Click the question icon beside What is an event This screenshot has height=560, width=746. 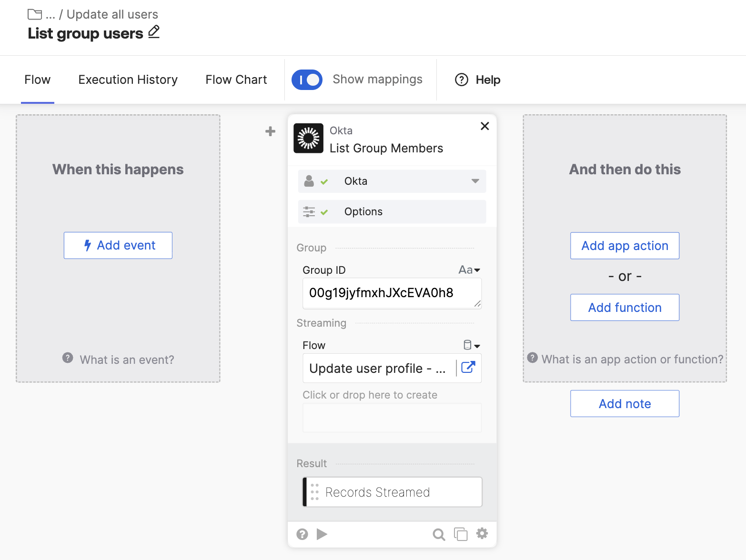tap(68, 358)
